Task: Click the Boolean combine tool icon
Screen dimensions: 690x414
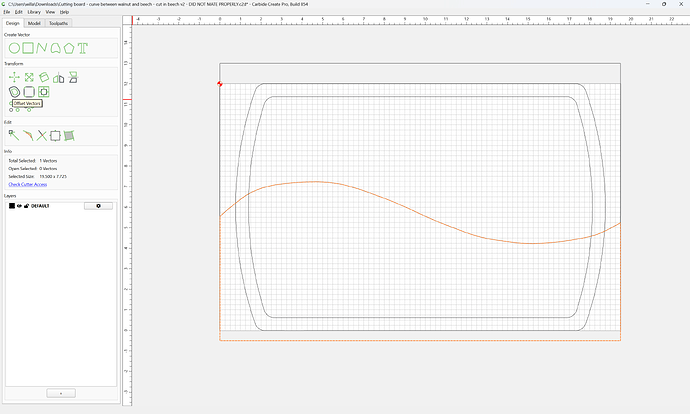Action: (x=44, y=92)
